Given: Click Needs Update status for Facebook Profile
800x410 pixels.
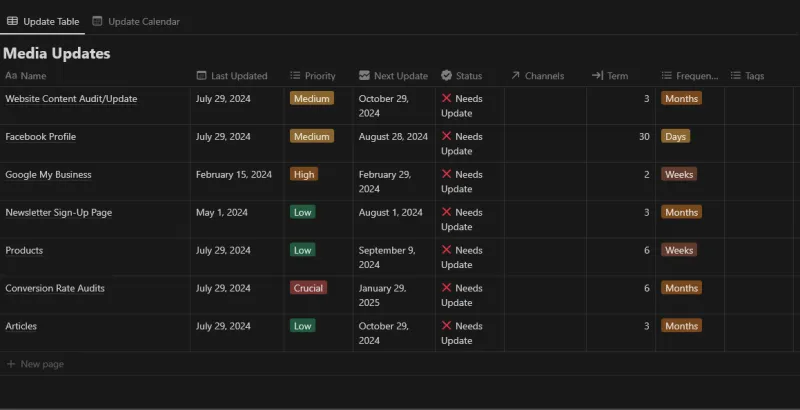Looking at the screenshot, I should 462,144.
